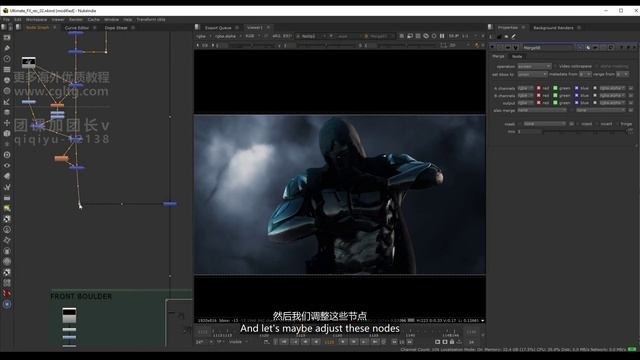640x360 pixels.
Task: Open the Color nodes toolbar icon
Action: (7, 80)
